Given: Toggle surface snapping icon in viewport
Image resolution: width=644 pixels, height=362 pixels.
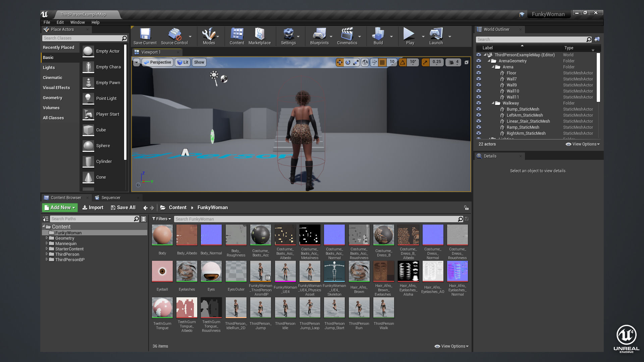Looking at the screenshot, I should [x=374, y=62].
